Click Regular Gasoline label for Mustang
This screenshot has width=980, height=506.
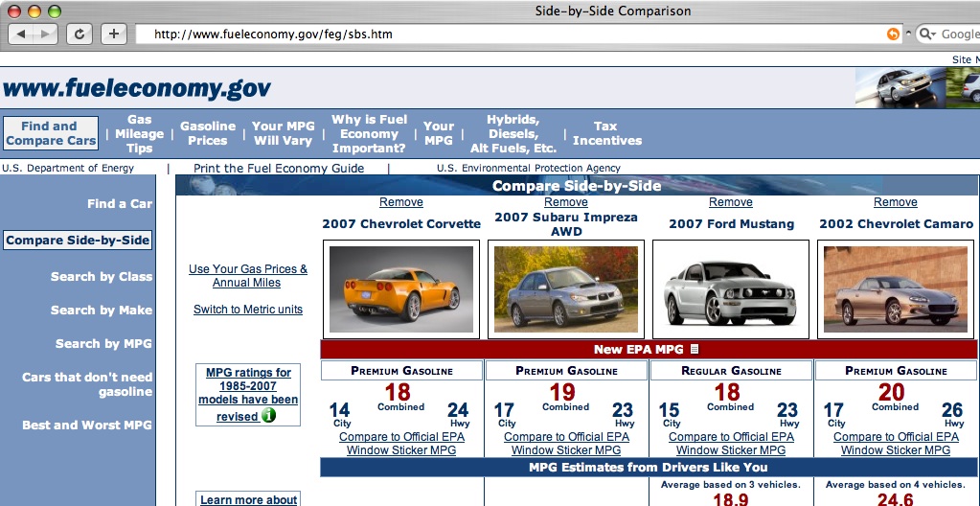click(x=731, y=371)
